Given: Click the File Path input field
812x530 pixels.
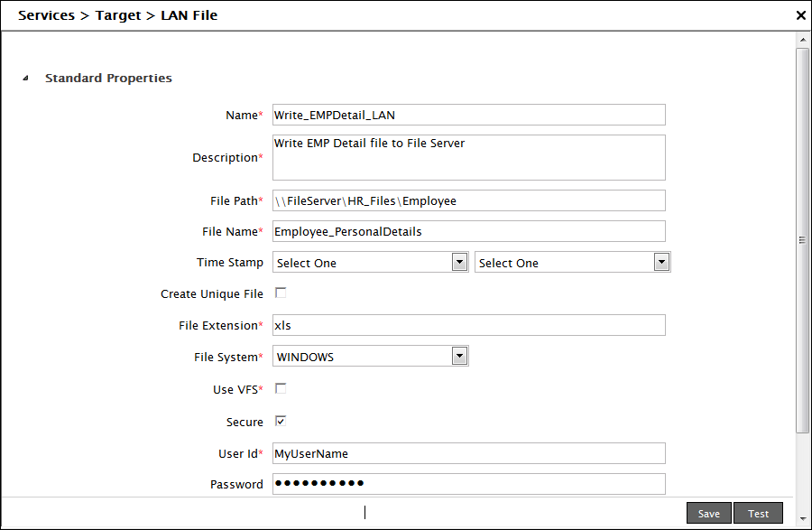Looking at the screenshot, I should pyautogui.click(x=468, y=200).
